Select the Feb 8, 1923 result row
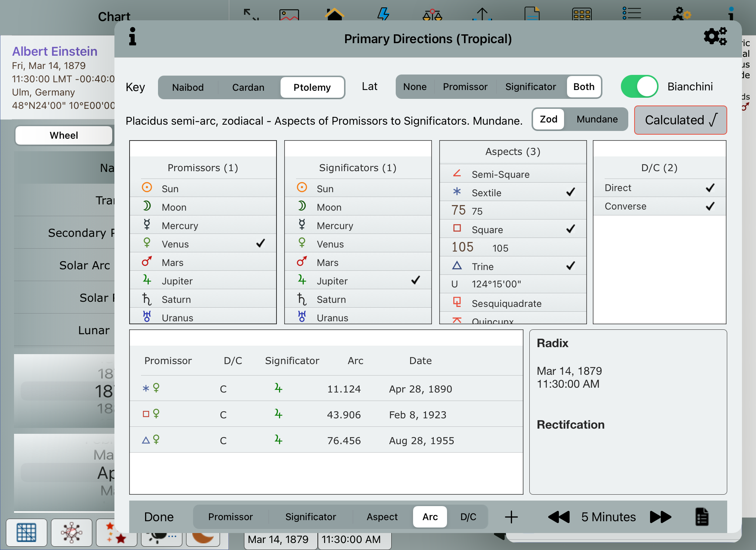 (x=326, y=415)
